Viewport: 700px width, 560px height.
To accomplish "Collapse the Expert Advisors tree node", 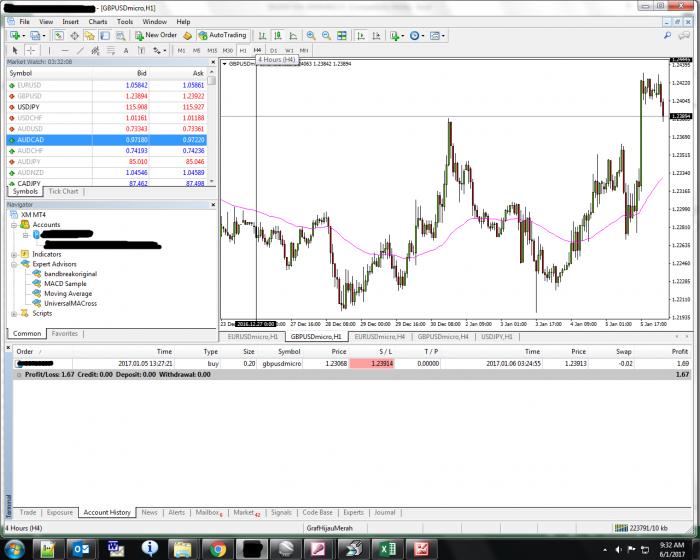I will pos(14,264).
